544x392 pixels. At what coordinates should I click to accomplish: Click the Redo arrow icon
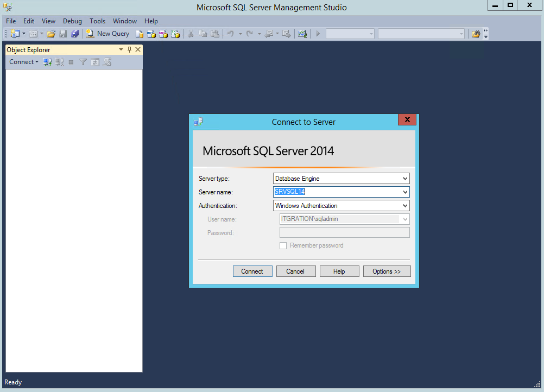[249, 34]
